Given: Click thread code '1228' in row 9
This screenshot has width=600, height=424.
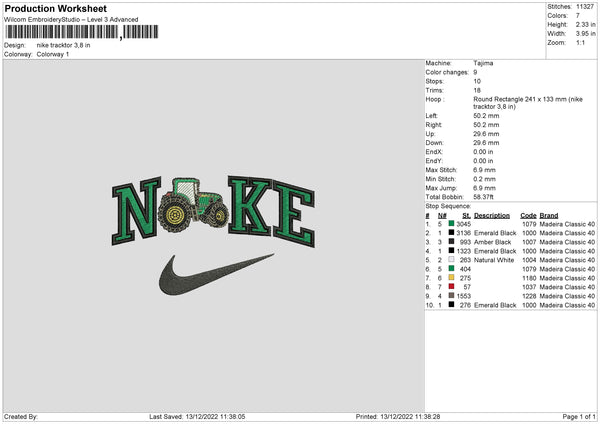Looking at the screenshot, I should [529, 296].
